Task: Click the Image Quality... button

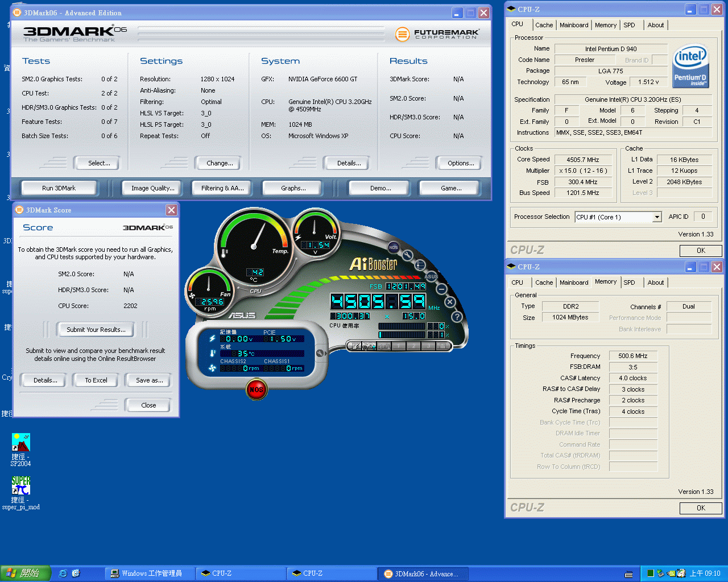Action: (152, 188)
